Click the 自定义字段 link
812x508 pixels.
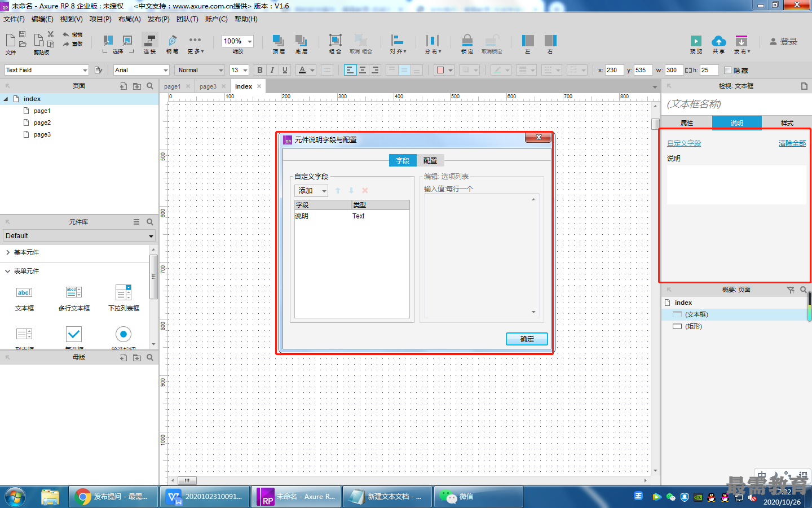tap(684, 143)
